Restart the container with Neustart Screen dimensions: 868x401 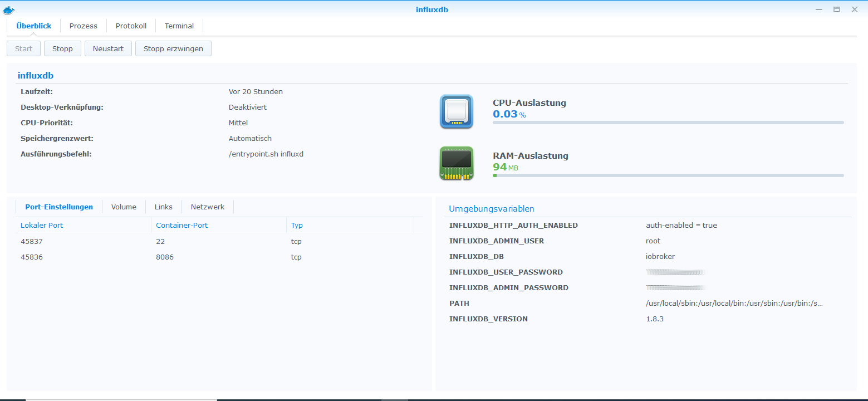click(x=108, y=48)
